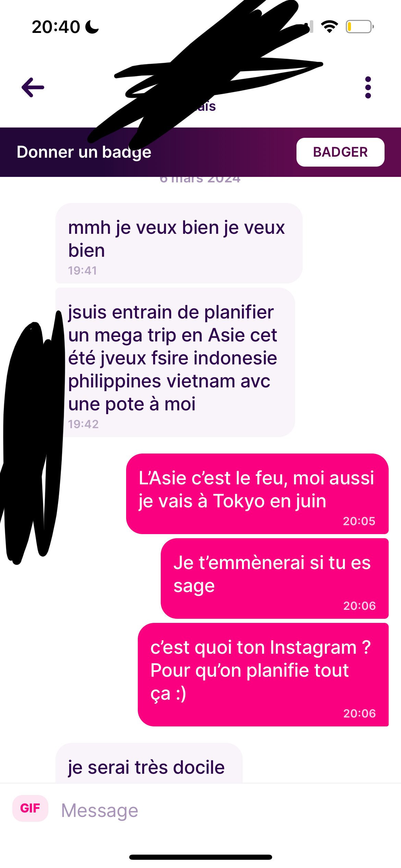Focus the Message input field
The height and width of the screenshot is (868, 401).
(x=219, y=810)
